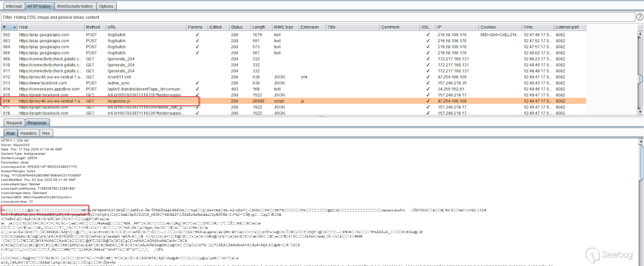View response in Hex tab

coord(46,133)
